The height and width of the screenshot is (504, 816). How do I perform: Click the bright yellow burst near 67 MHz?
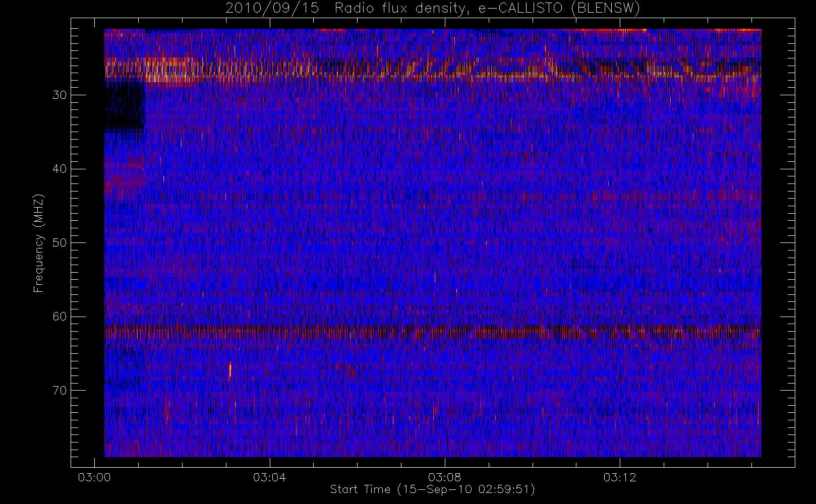(x=230, y=369)
